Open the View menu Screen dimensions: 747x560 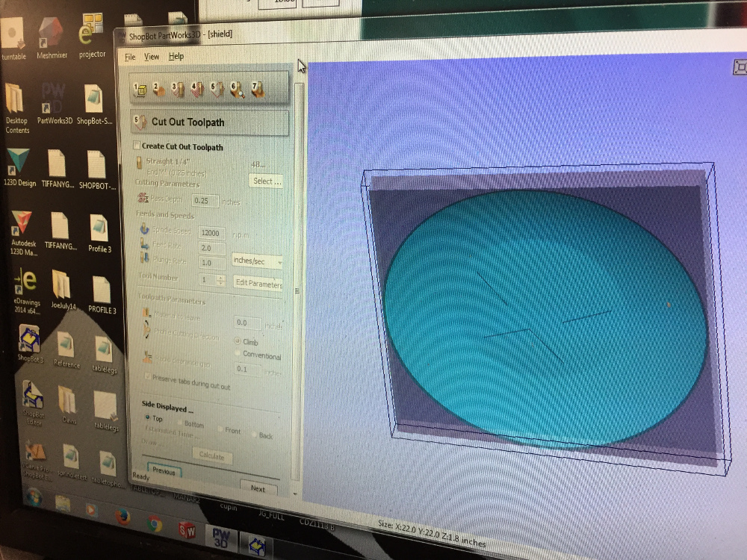(x=152, y=57)
